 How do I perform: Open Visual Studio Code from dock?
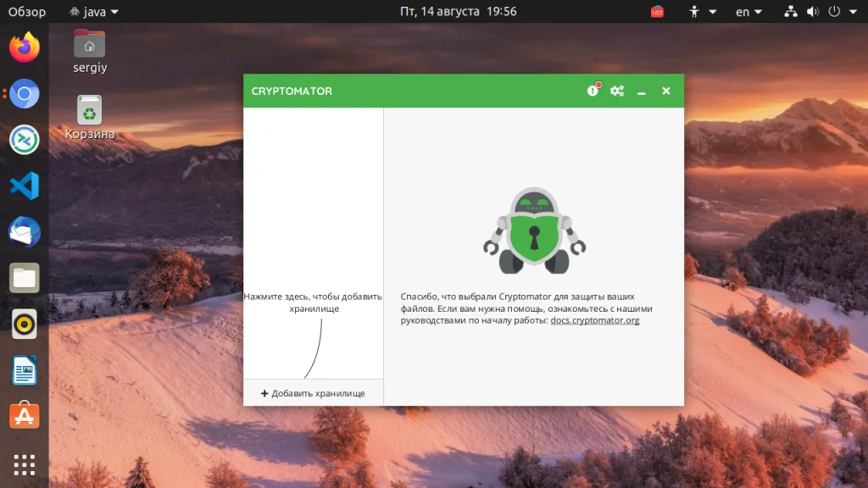(25, 186)
